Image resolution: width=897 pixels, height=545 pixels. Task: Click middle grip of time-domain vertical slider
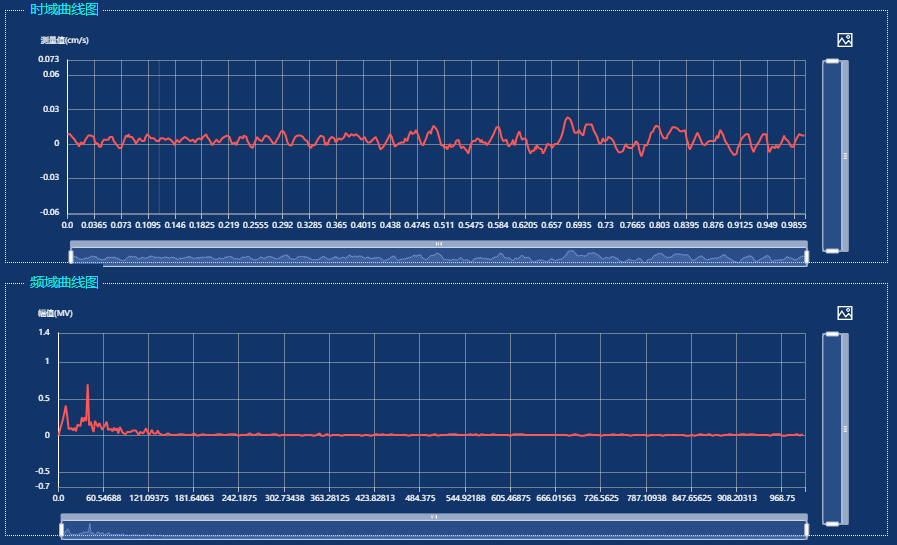click(x=846, y=156)
